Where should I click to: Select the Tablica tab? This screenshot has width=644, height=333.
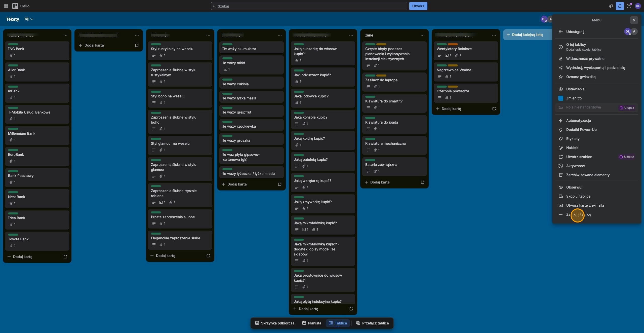coord(338,323)
